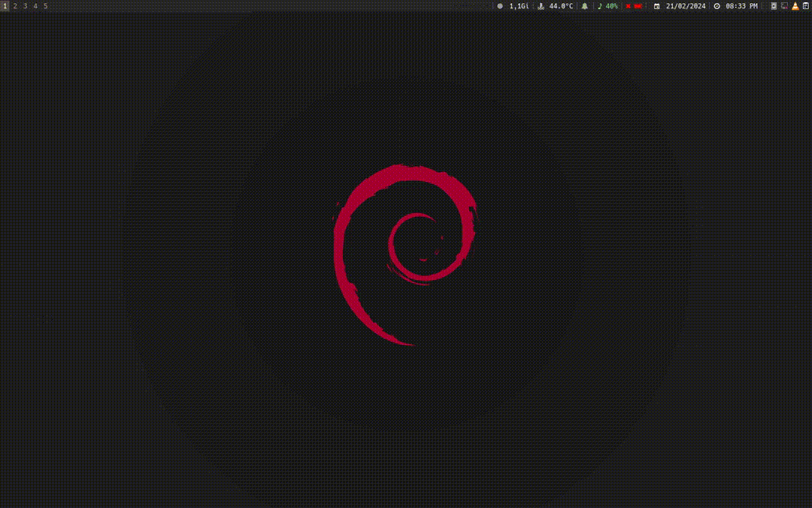Viewport: 812px width, 508px height.
Task: Click the 44.0°C temperature reading
Action: 561,6
